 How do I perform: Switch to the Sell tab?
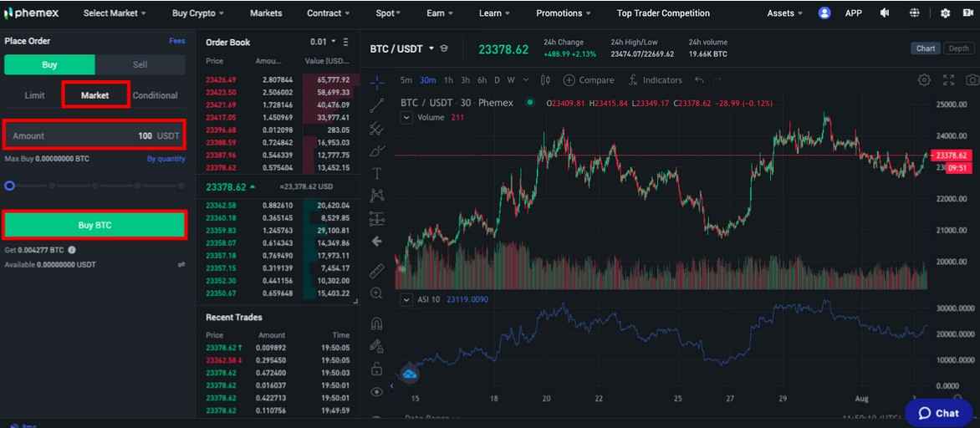pyautogui.click(x=140, y=65)
